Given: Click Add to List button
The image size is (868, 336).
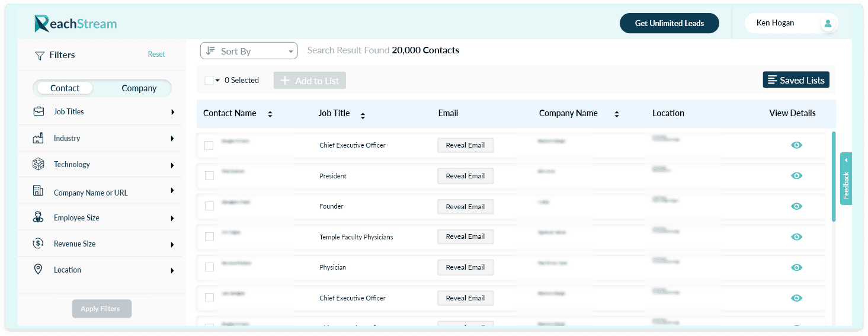Looking at the screenshot, I should (x=310, y=81).
